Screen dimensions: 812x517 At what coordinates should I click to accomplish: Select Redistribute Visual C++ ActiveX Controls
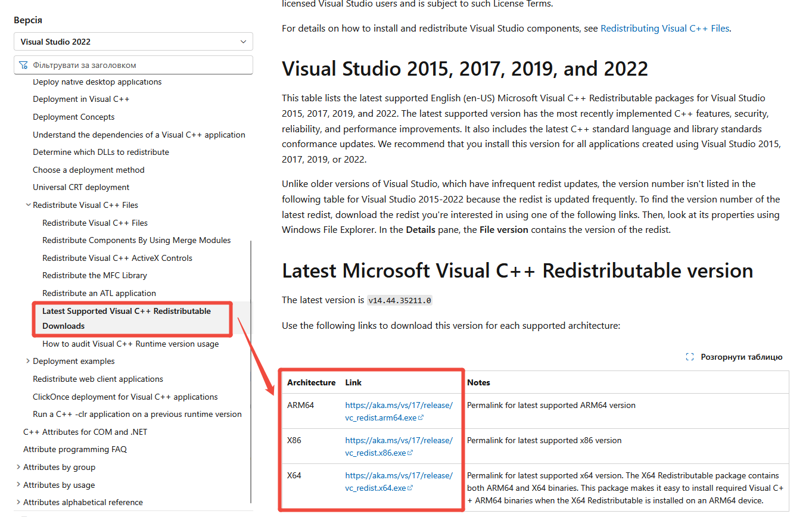117,258
